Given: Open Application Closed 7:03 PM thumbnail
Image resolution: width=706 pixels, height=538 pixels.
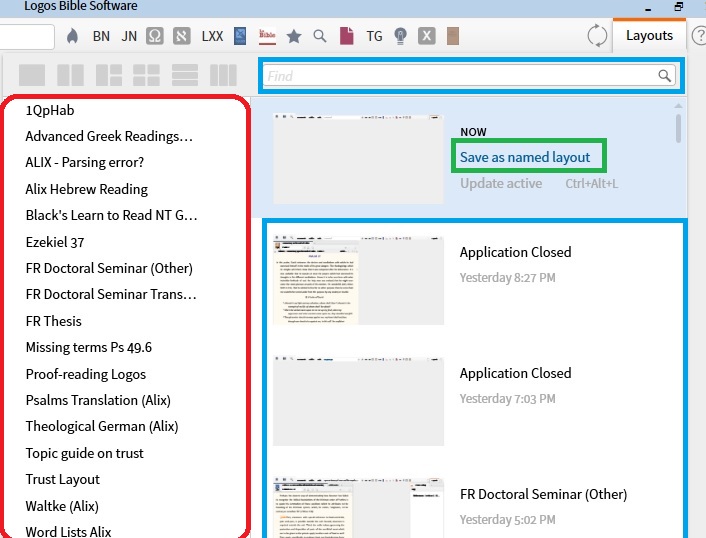Looking at the screenshot, I should pyautogui.click(x=358, y=401).
